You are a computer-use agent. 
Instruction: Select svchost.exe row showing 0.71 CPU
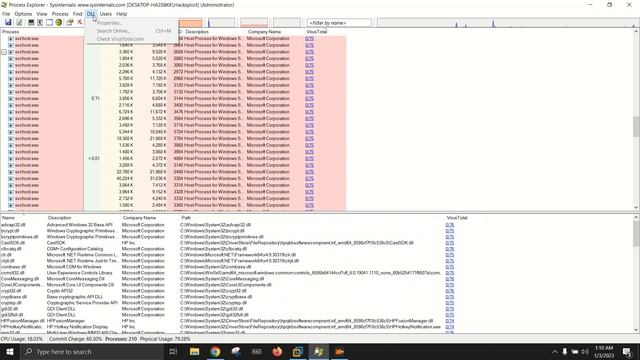173,98
